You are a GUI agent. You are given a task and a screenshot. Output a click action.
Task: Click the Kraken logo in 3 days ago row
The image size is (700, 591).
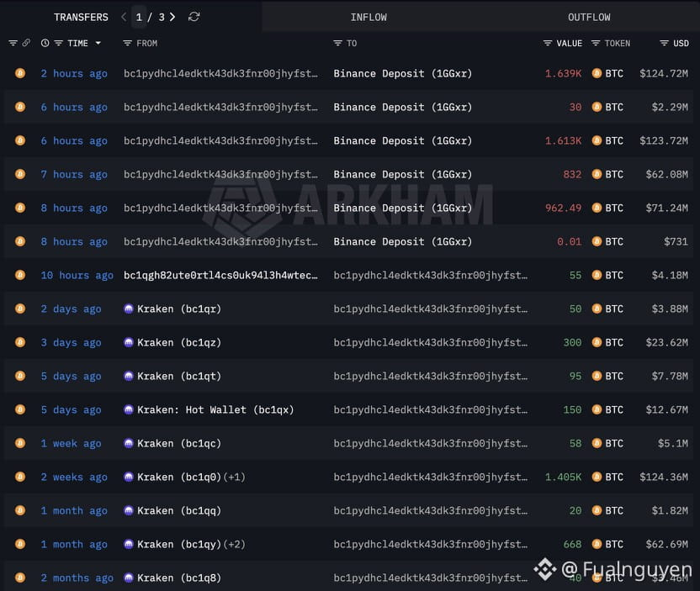[129, 342]
